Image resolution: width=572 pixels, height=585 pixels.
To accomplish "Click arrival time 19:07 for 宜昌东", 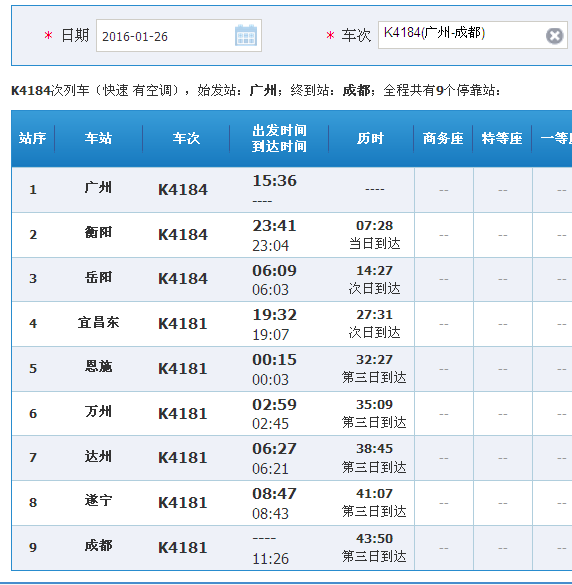I will click(x=271, y=335).
